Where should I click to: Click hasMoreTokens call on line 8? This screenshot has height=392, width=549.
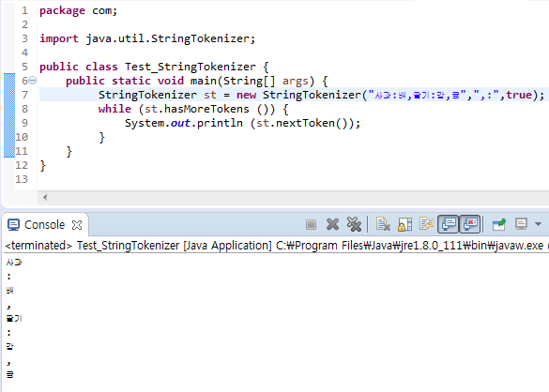(206, 109)
